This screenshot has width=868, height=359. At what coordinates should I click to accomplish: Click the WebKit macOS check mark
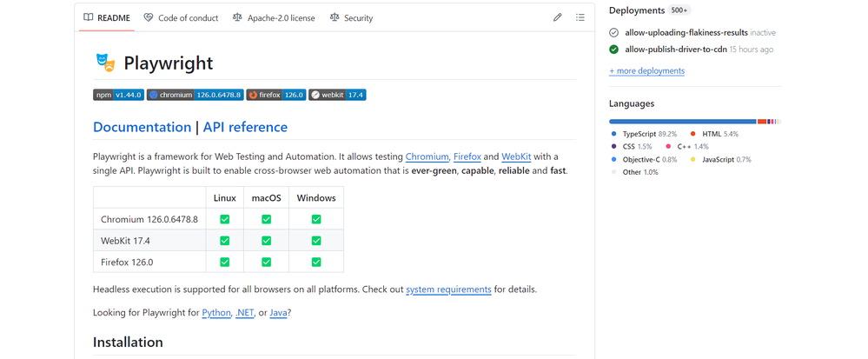tap(266, 241)
